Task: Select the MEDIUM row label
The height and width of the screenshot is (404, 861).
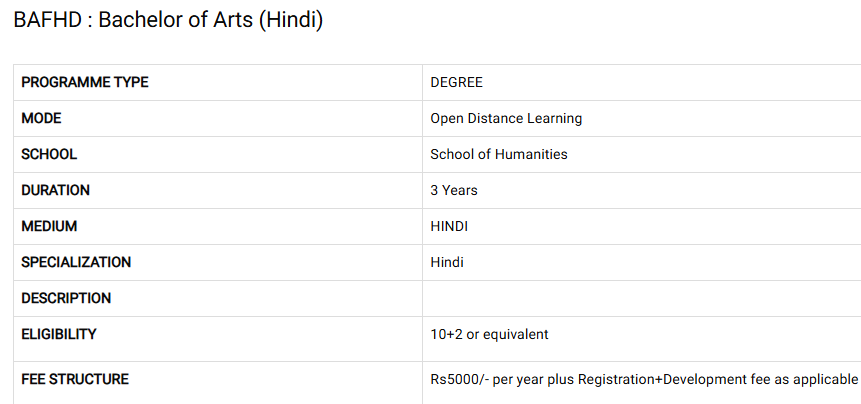Action: [x=49, y=226]
